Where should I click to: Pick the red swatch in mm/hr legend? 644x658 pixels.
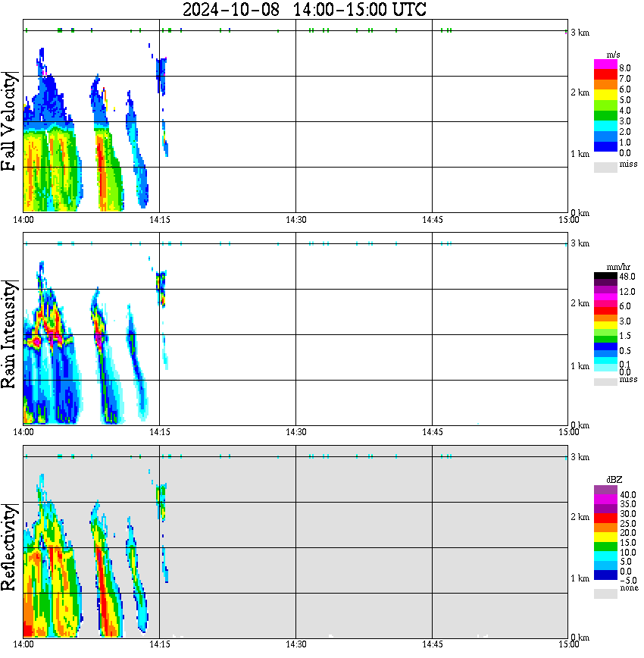[605, 311]
